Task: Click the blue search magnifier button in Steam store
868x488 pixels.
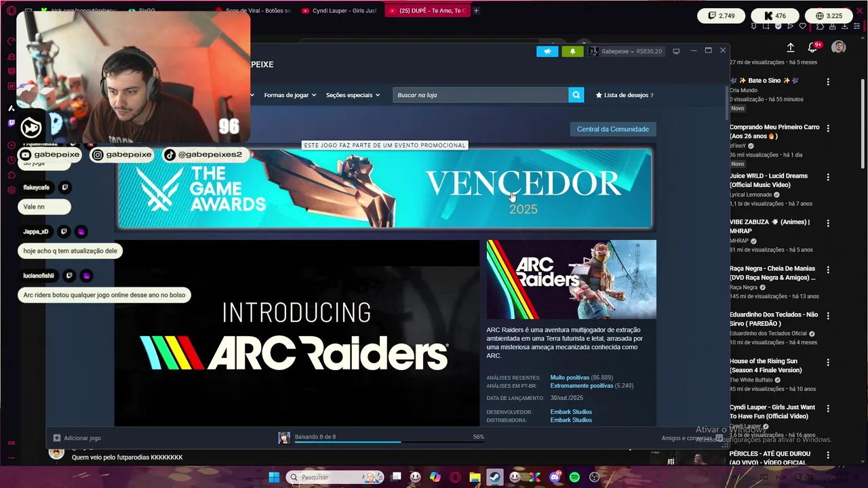Action: coord(576,95)
